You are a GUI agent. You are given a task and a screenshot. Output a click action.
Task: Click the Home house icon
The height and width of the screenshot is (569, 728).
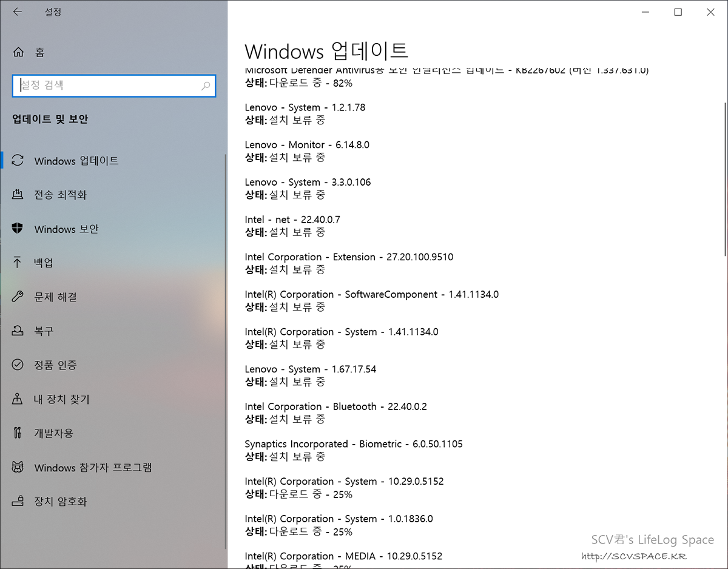18,52
